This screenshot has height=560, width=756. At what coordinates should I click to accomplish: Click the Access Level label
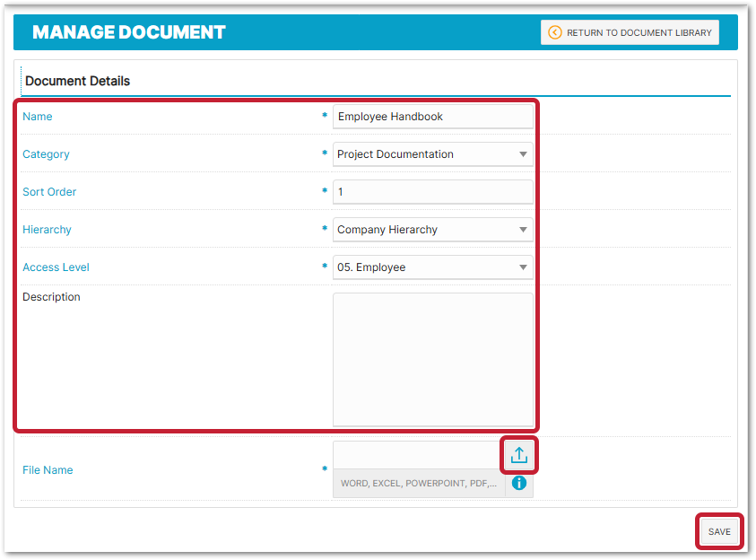point(56,267)
